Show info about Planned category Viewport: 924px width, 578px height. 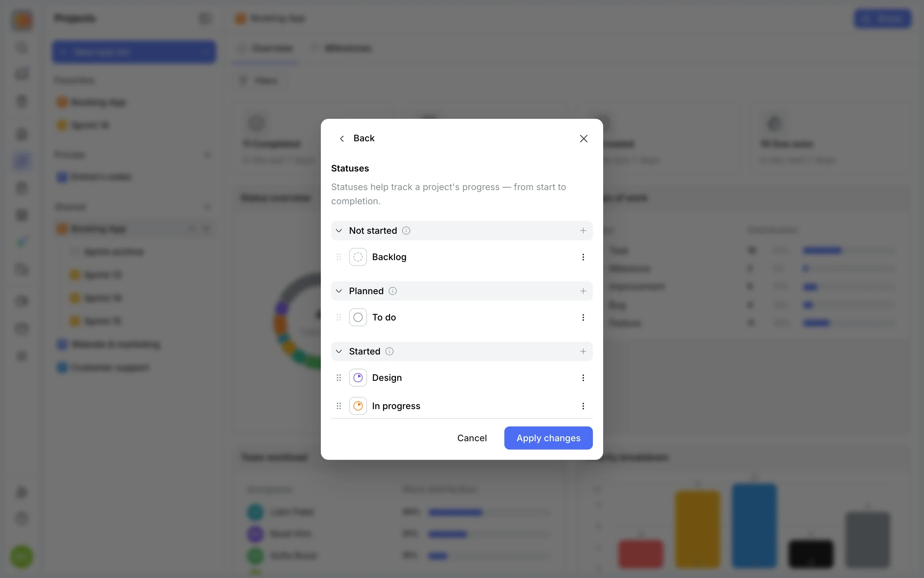tap(392, 291)
